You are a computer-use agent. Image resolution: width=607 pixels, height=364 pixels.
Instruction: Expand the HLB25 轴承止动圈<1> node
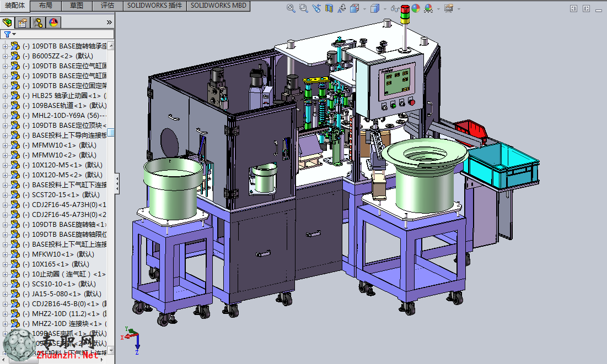(5, 96)
